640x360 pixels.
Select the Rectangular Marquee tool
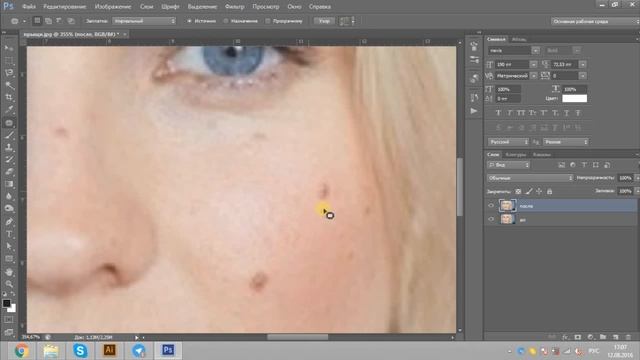[9, 61]
